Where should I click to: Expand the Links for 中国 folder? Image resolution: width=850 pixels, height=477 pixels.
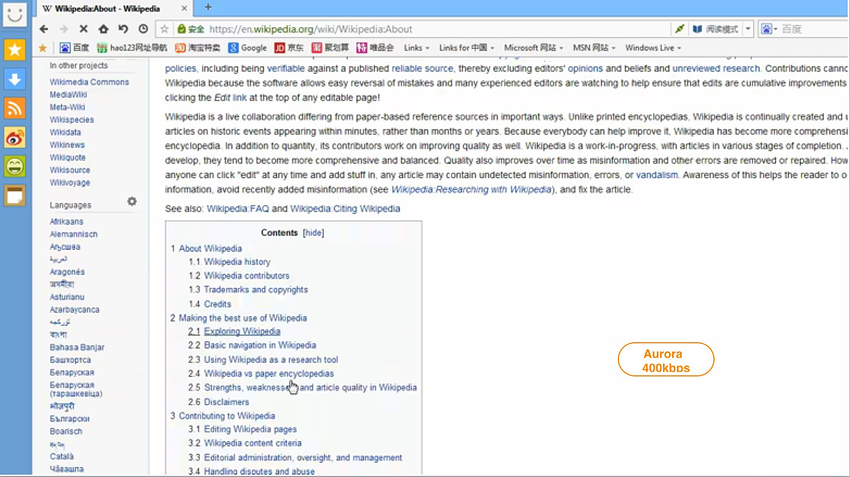pyautogui.click(x=467, y=48)
